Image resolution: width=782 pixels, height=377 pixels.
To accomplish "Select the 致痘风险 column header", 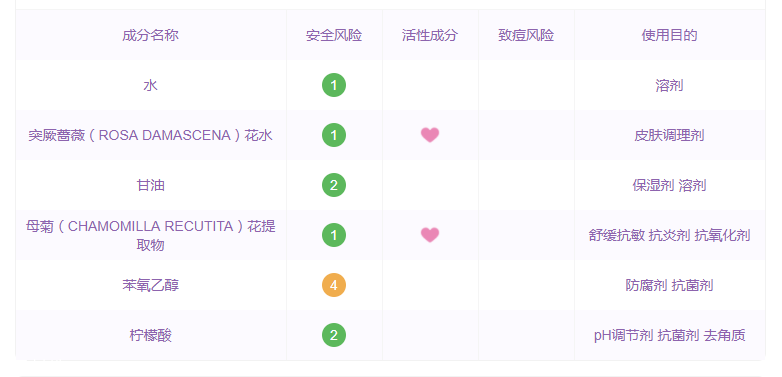I will (x=526, y=35).
